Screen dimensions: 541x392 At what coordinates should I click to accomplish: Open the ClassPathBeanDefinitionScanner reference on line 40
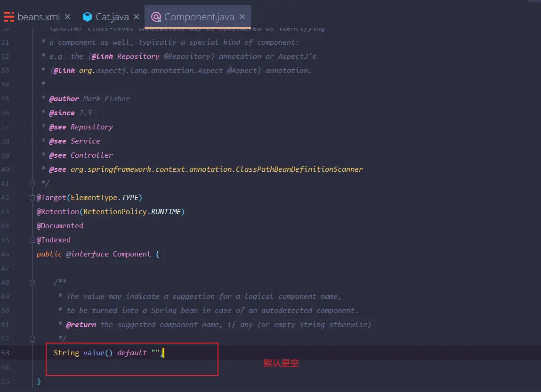(x=217, y=169)
